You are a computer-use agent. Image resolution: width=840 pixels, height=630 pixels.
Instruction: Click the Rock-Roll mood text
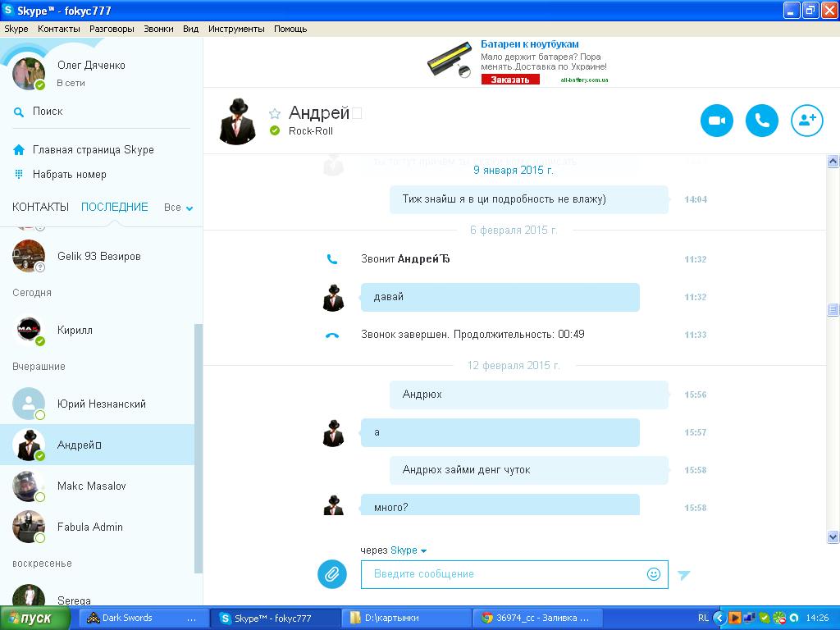tap(311, 131)
